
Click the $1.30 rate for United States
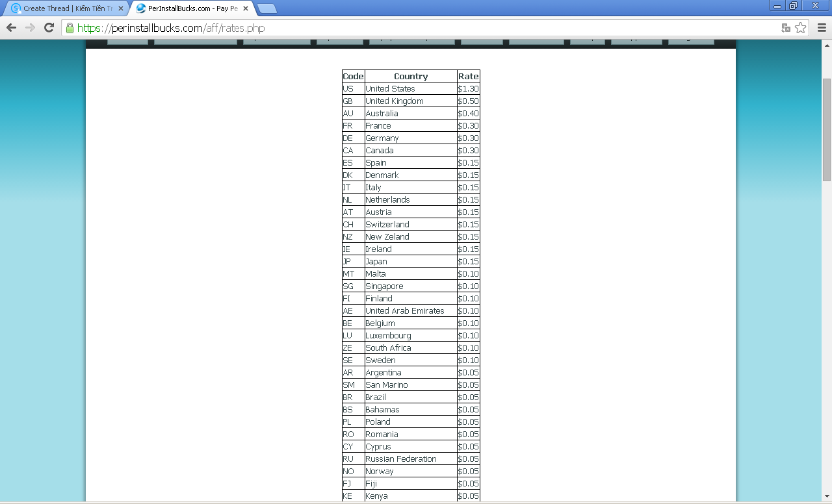coord(468,88)
